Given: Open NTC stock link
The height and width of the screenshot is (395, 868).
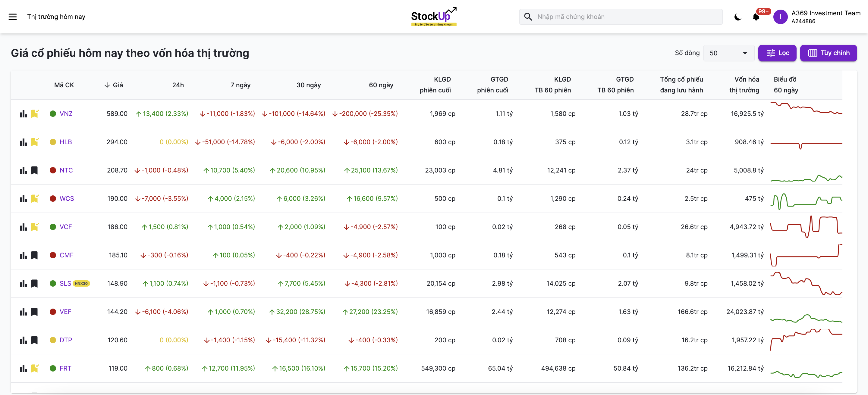Looking at the screenshot, I should point(66,170).
